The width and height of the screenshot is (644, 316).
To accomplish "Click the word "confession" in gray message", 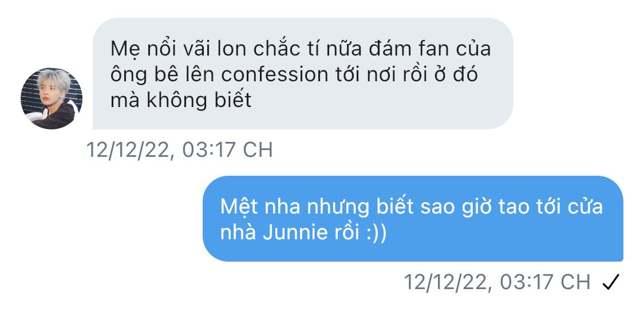I will 274,75.
